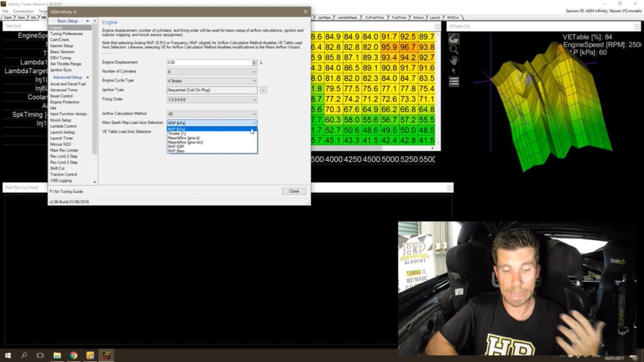
Task: Open the yellow notes app on taskbar
Action: point(90,355)
